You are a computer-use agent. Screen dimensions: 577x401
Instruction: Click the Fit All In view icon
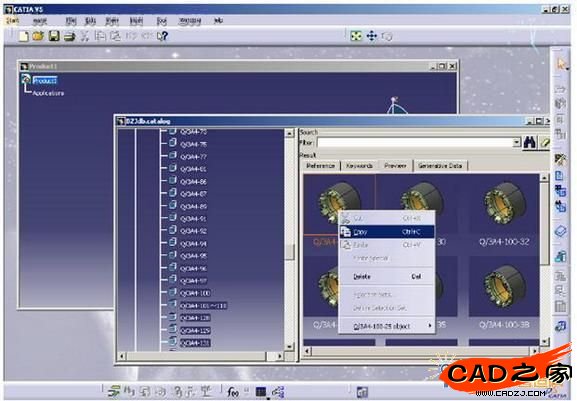356,36
